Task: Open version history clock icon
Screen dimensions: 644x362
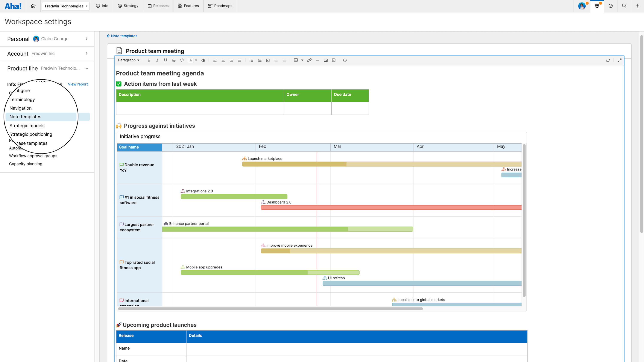Action: click(345, 60)
